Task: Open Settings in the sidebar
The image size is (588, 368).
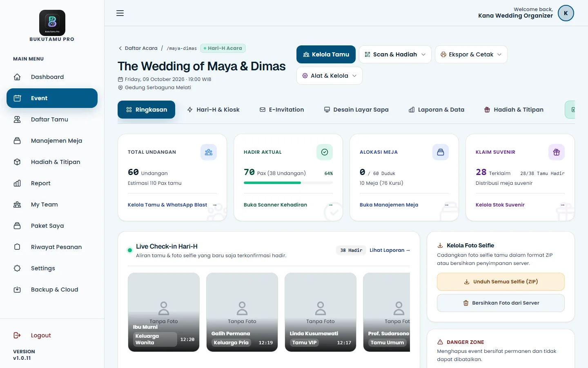Action: tap(52, 268)
